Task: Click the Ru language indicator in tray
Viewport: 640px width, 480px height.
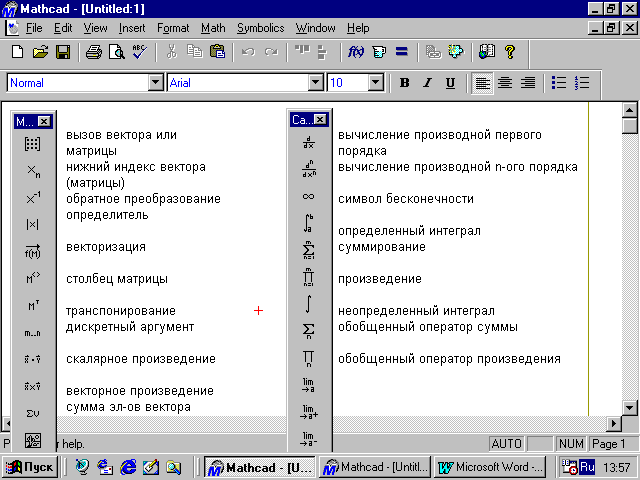Action: (x=587, y=467)
